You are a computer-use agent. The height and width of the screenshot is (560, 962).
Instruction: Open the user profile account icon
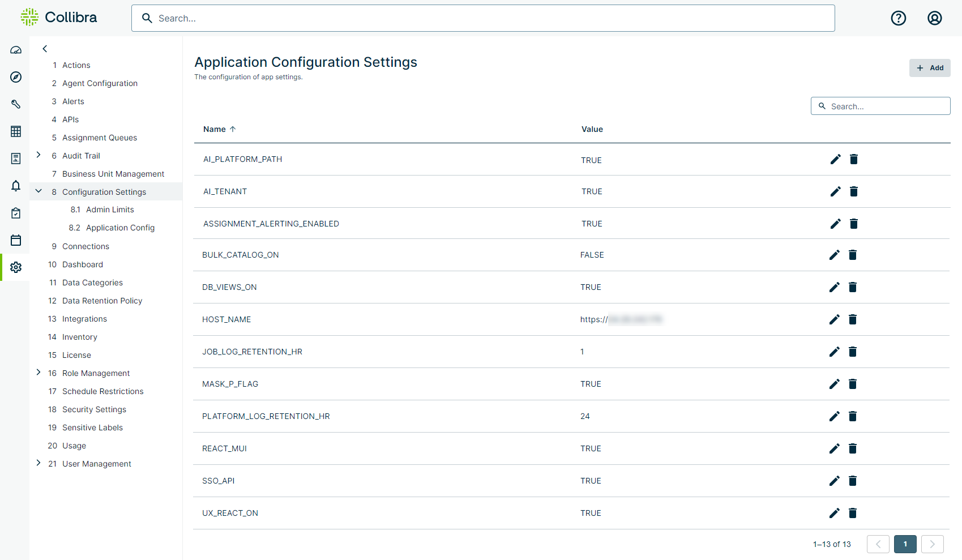(x=935, y=18)
